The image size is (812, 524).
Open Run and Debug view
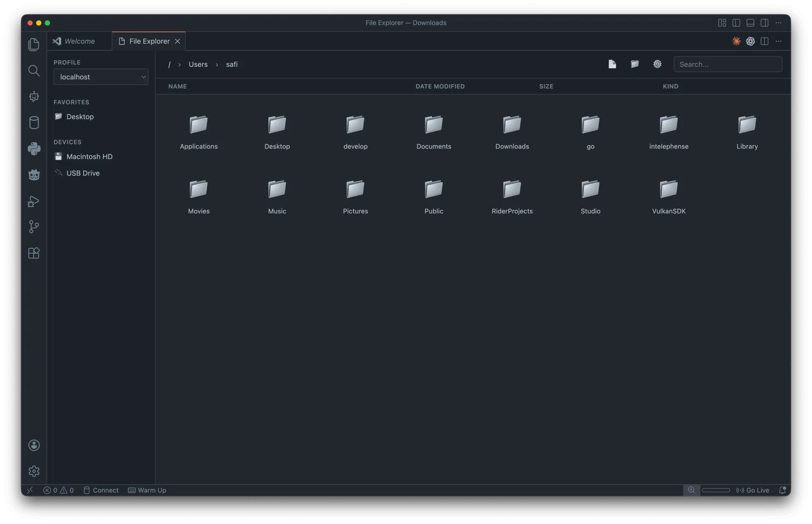(x=34, y=201)
